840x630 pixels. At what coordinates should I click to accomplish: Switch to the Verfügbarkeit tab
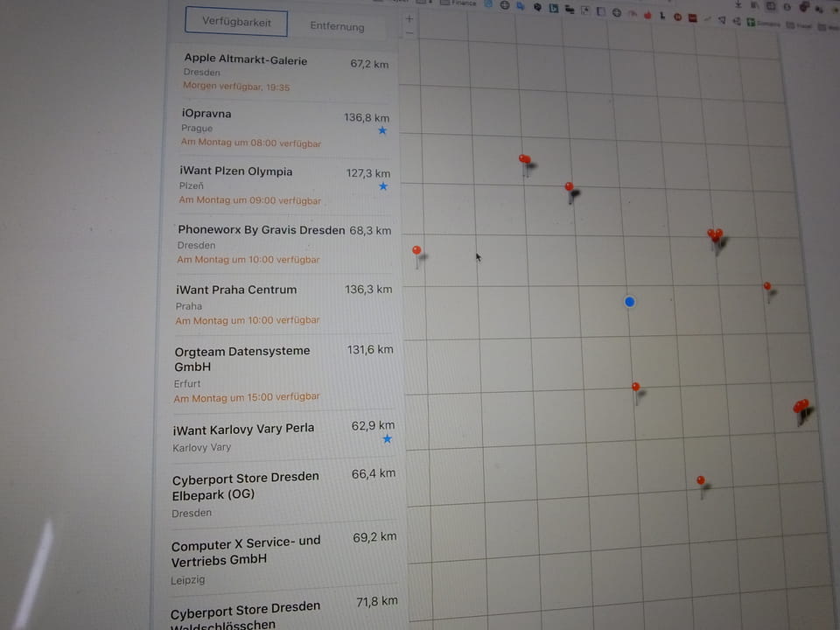236,22
